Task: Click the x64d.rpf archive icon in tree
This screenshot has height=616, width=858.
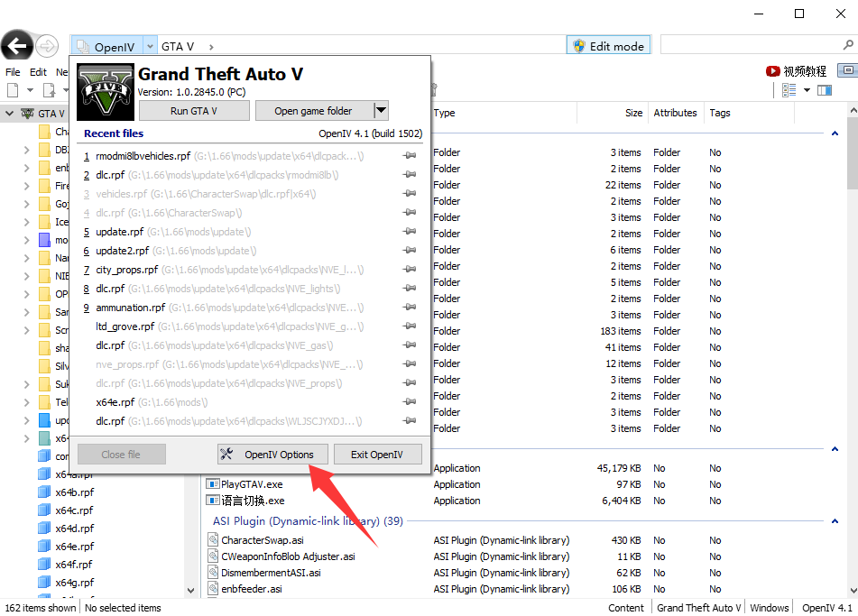Action: (44, 528)
